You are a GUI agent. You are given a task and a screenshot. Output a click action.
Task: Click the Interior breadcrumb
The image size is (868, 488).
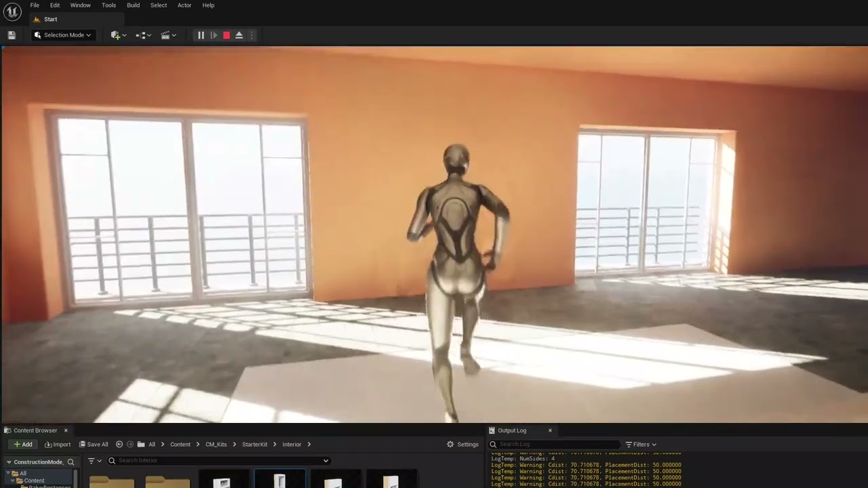coord(292,445)
